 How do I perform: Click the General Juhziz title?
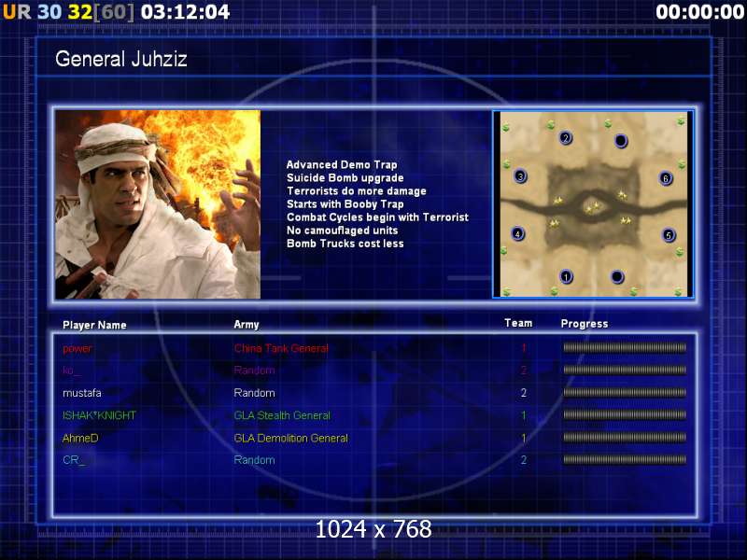click(121, 59)
